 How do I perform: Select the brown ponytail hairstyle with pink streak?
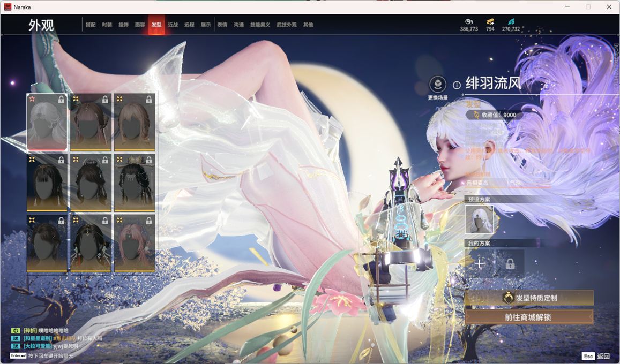pos(91,122)
